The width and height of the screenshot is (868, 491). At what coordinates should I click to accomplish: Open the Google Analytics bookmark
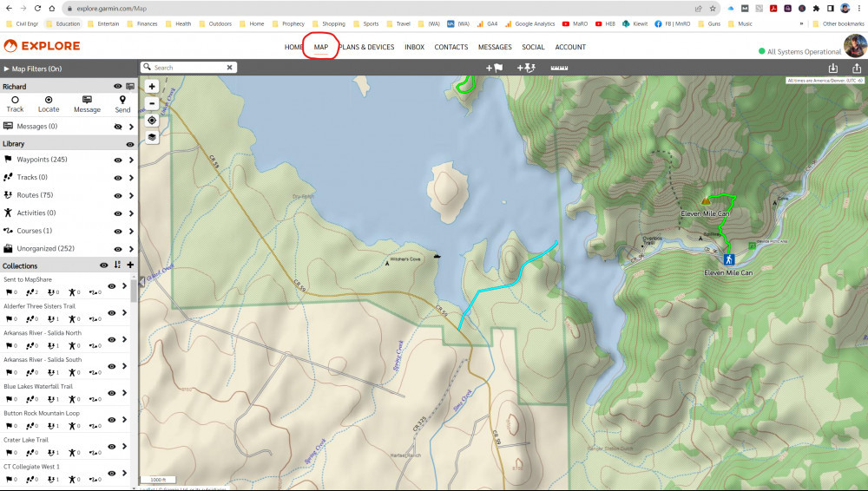click(529, 23)
